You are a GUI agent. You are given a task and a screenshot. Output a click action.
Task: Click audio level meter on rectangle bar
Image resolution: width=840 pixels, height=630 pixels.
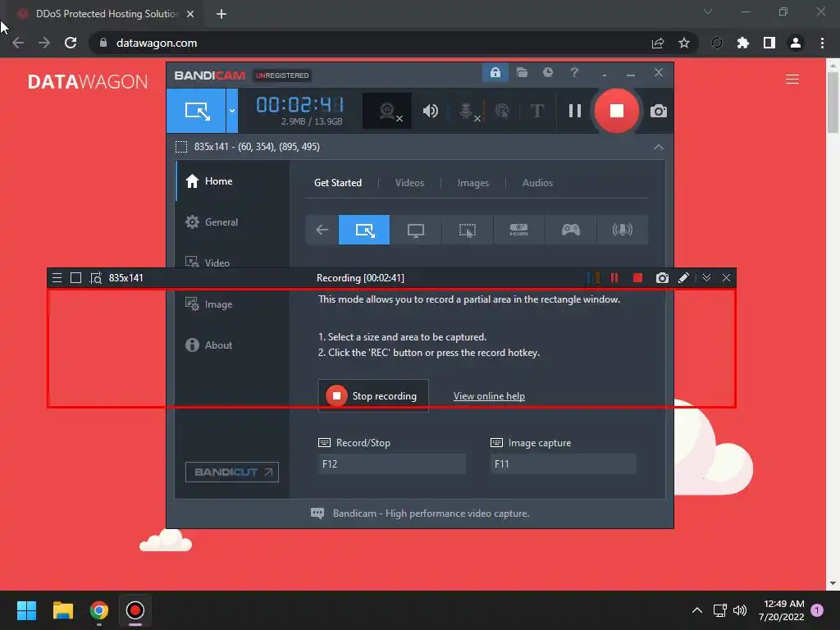[592, 277]
